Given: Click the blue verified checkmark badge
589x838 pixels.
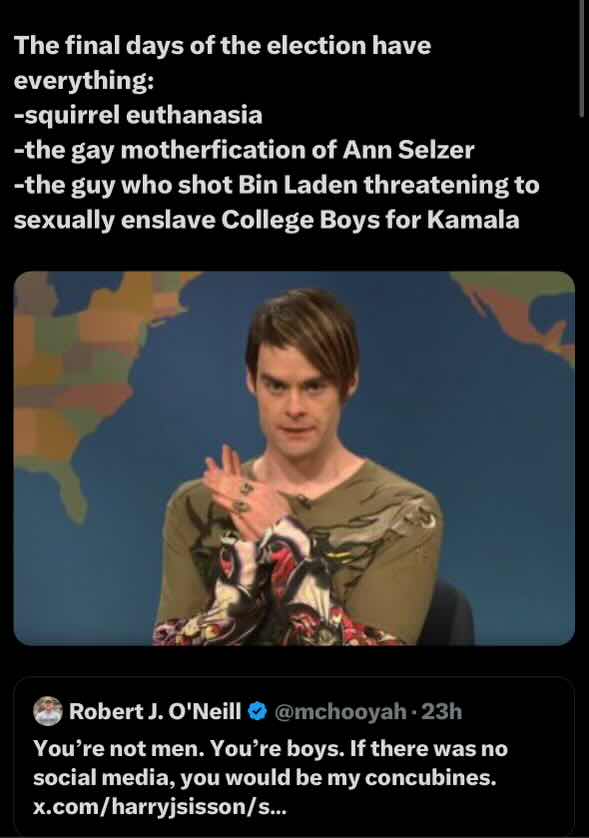Looking at the screenshot, I should point(258,711).
